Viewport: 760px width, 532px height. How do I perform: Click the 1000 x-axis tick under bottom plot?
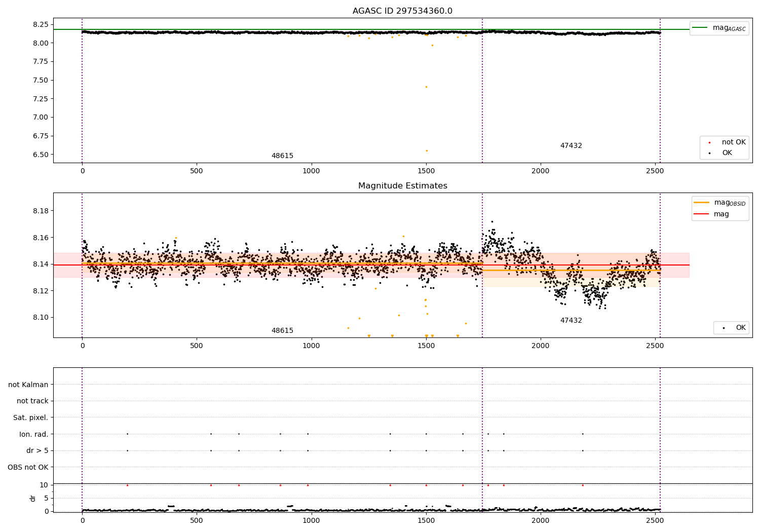[311, 521]
